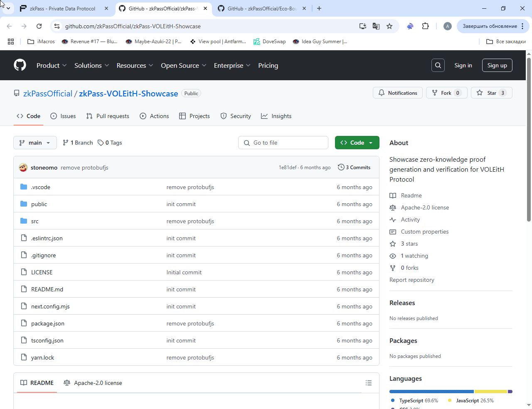Open the LICENSE file
532x409 pixels.
(42, 272)
